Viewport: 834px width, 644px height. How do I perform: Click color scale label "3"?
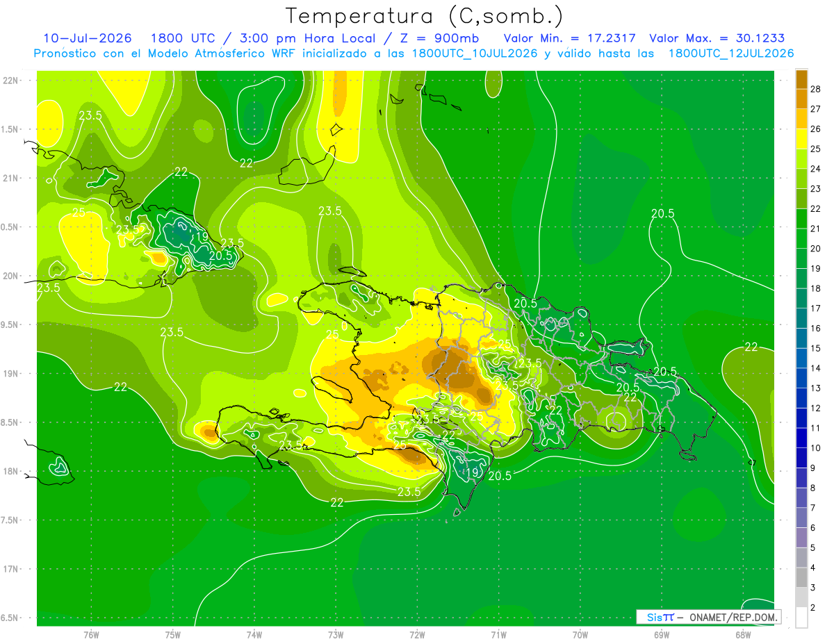point(814,588)
